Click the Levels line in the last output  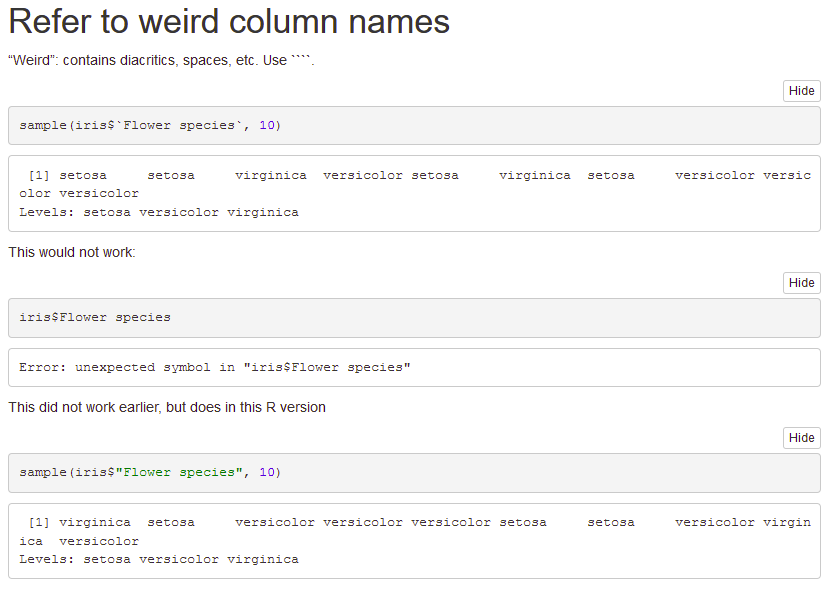click(x=158, y=559)
